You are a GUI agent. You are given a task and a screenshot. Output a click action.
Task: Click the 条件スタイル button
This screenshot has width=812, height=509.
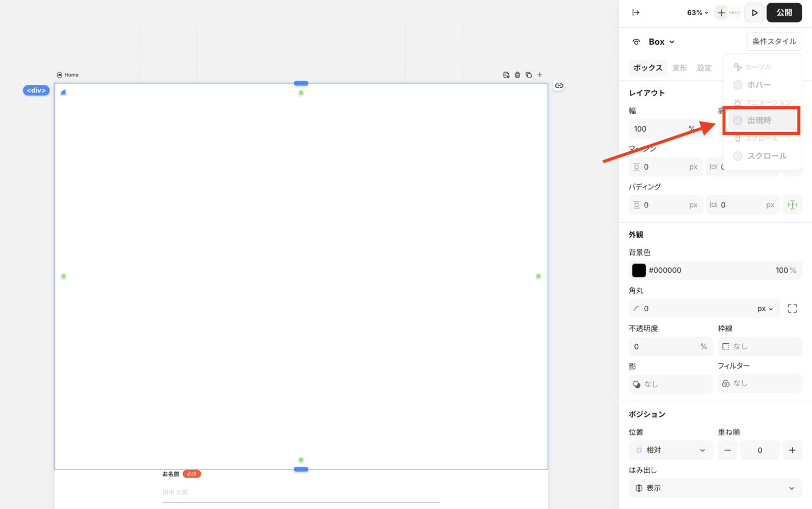[774, 42]
